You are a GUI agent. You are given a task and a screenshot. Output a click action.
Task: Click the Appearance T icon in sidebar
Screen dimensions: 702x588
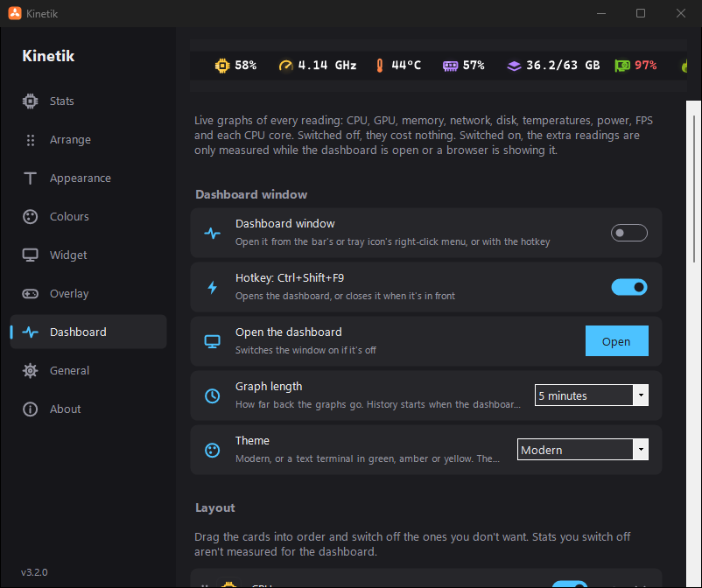(x=30, y=178)
